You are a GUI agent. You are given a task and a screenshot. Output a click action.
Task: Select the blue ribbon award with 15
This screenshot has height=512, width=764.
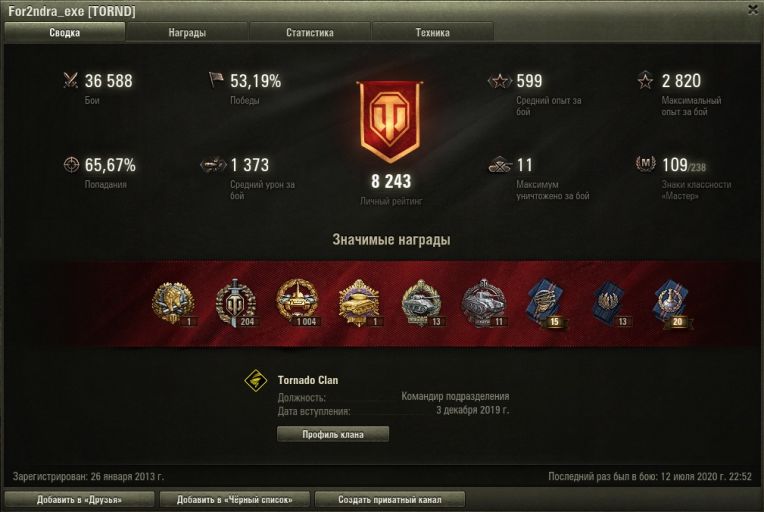(546, 302)
